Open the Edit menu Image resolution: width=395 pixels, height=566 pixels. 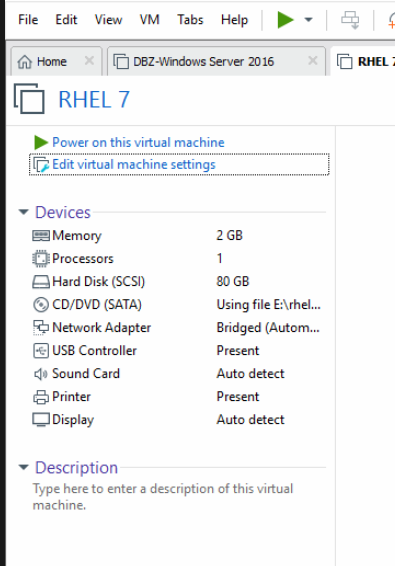[x=66, y=19]
